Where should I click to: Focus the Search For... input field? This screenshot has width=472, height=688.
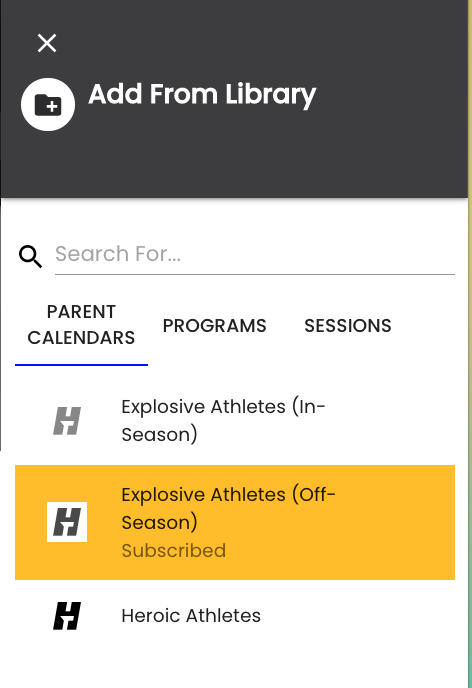(255, 254)
